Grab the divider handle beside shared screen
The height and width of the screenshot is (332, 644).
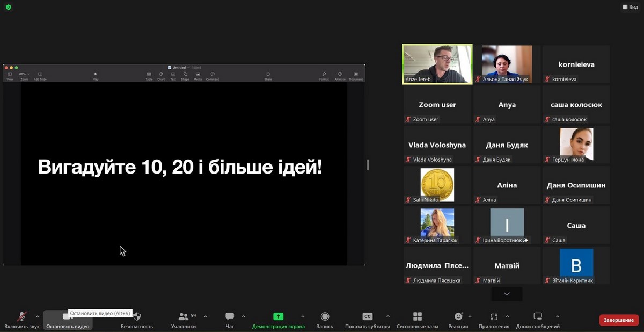pos(368,165)
